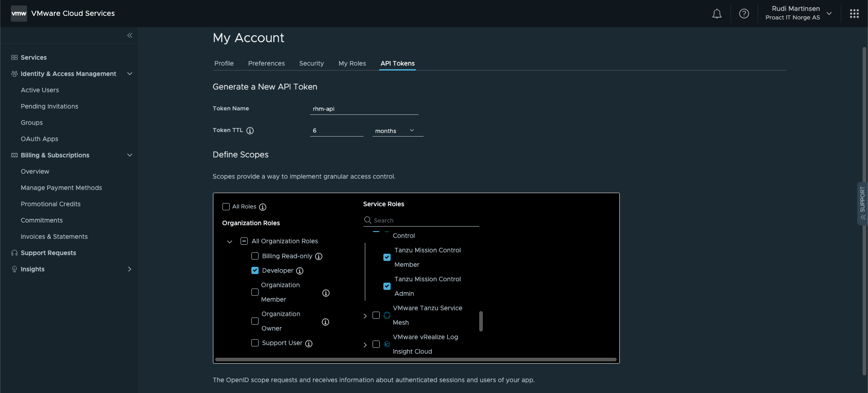
Task: Expand VMware Tanzu Service Mesh roles
Action: pyautogui.click(x=365, y=316)
